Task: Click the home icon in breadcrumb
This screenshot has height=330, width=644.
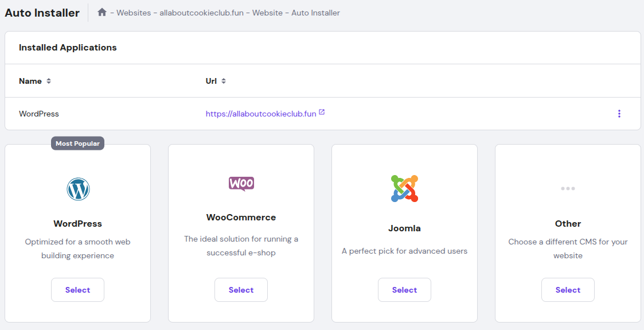Action: pos(102,12)
